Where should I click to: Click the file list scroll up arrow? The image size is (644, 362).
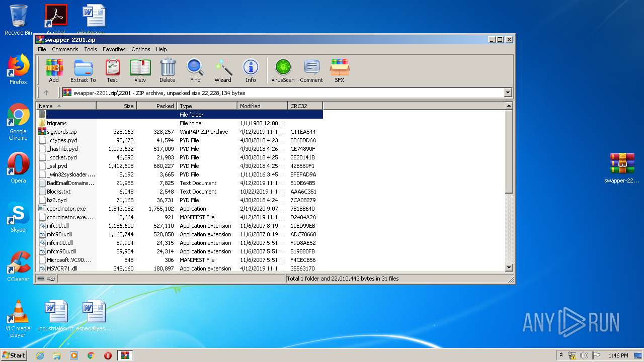click(x=509, y=106)
